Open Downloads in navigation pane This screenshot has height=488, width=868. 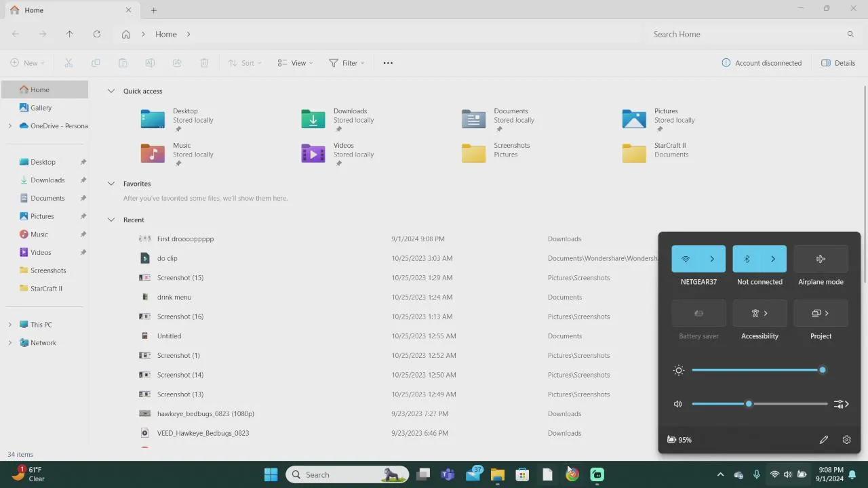(47, 180)
